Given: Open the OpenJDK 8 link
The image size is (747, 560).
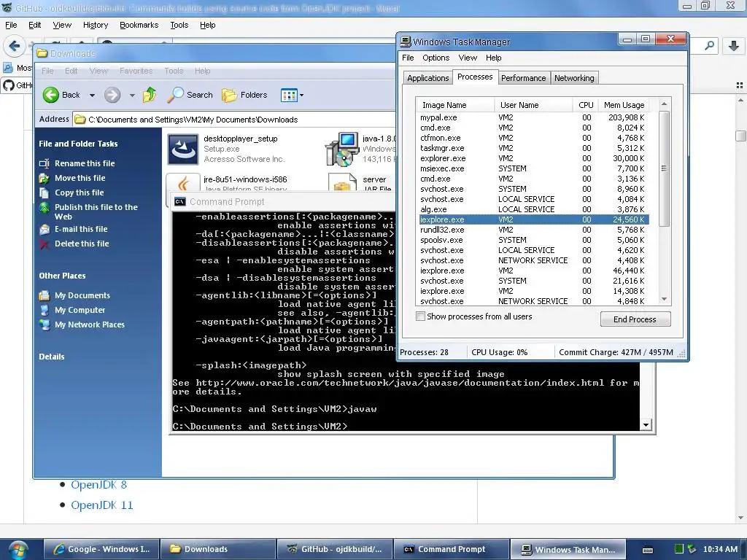Looking at the screenshot, I should pyautogui.click(x=98, y=485).
